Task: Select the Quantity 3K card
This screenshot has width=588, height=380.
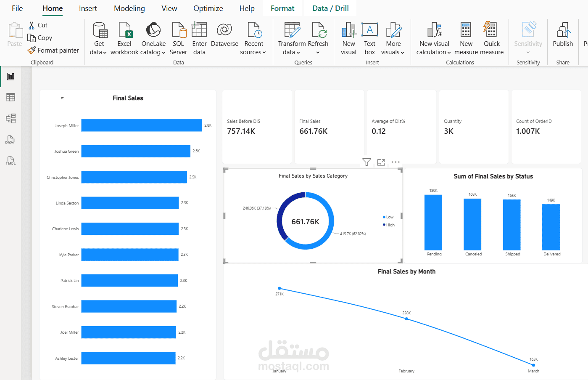Action: [474, 127]
